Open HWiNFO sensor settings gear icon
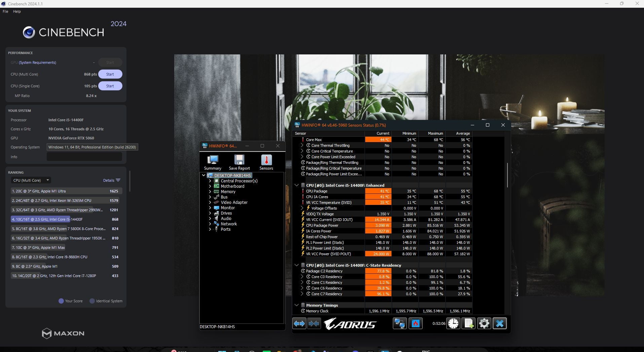Image resolution: width=644 pixels, height=352 pixels. coord(484,323)
